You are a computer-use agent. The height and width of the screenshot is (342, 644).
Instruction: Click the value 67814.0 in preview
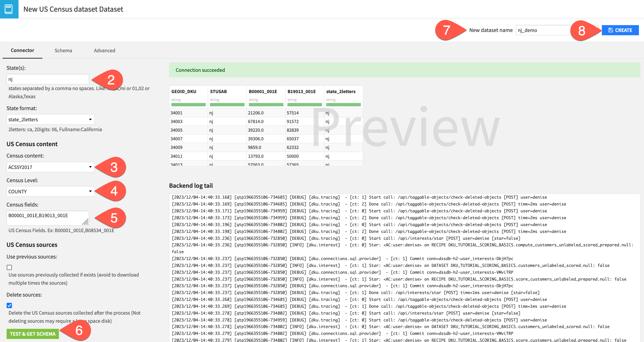tap(256, 122)
